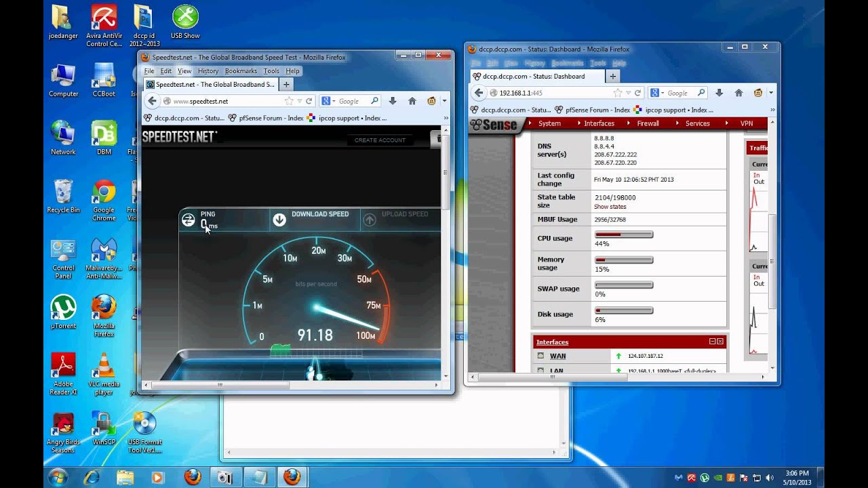Open Internet Explorer from taskbar
The image size is (868, 488).
click(92, 476)
